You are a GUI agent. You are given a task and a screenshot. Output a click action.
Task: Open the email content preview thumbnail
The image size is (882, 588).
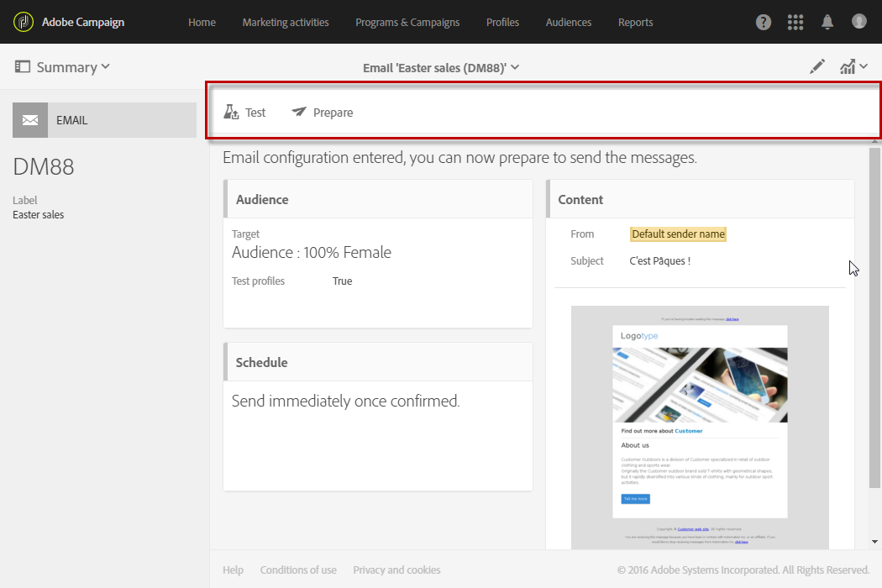[x=700, y=428]
